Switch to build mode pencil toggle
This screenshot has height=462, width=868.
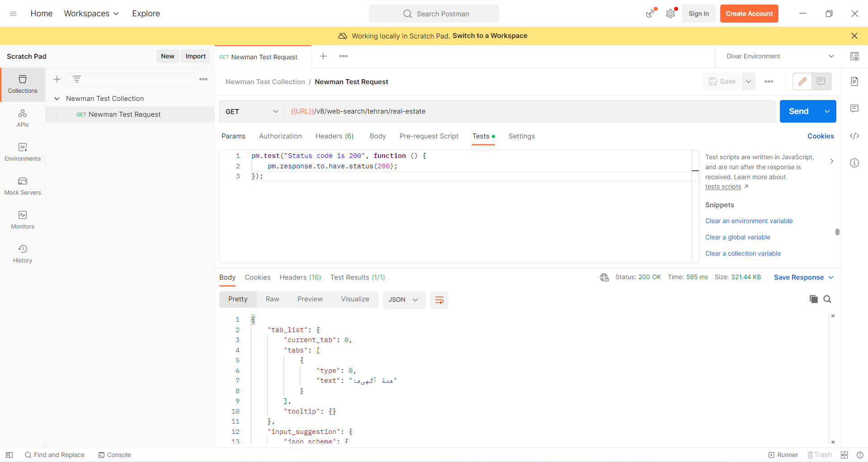(x=802, y=81)
